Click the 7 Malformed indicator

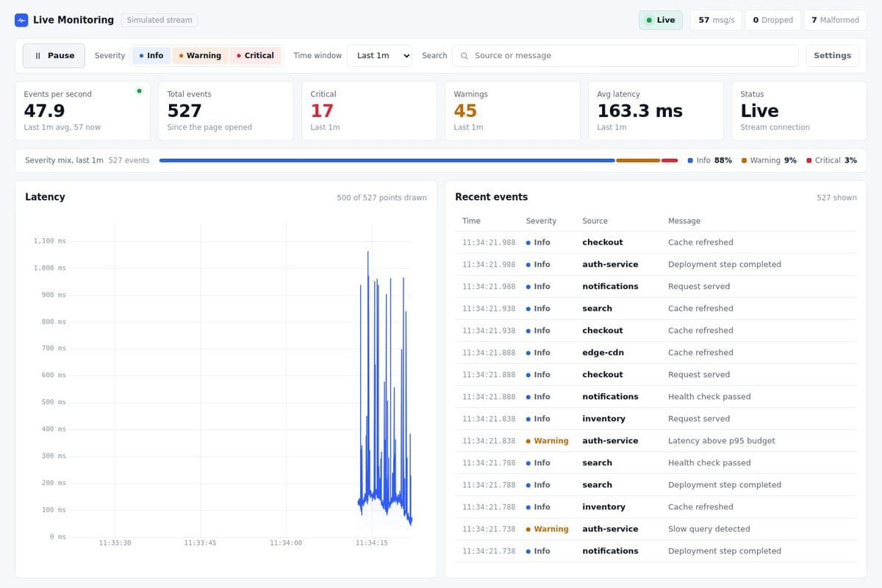(835, 20)
